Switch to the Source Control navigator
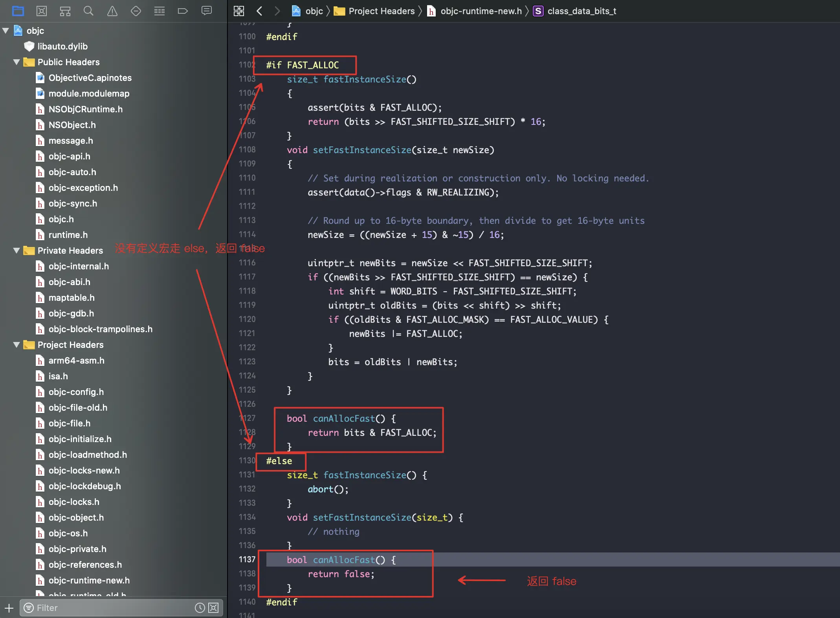Image resolution: width=840 pixels, height=618 pixels. coord(42,11)
